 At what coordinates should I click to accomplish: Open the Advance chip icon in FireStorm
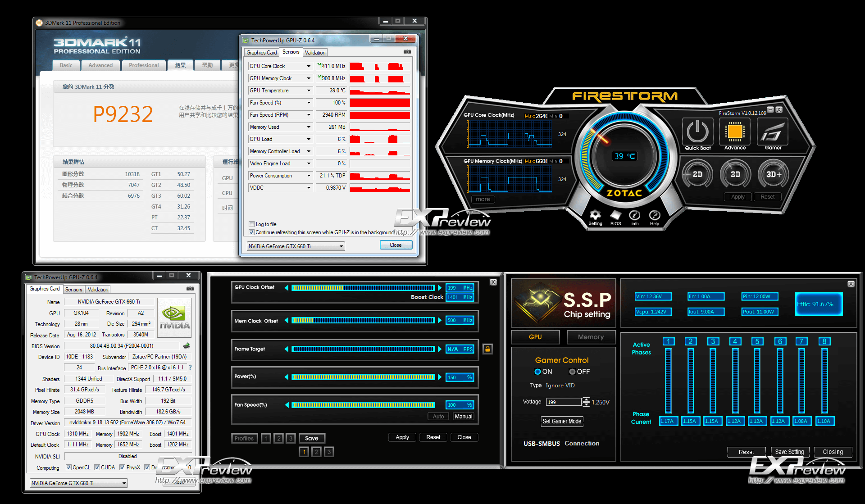(735, 132)
